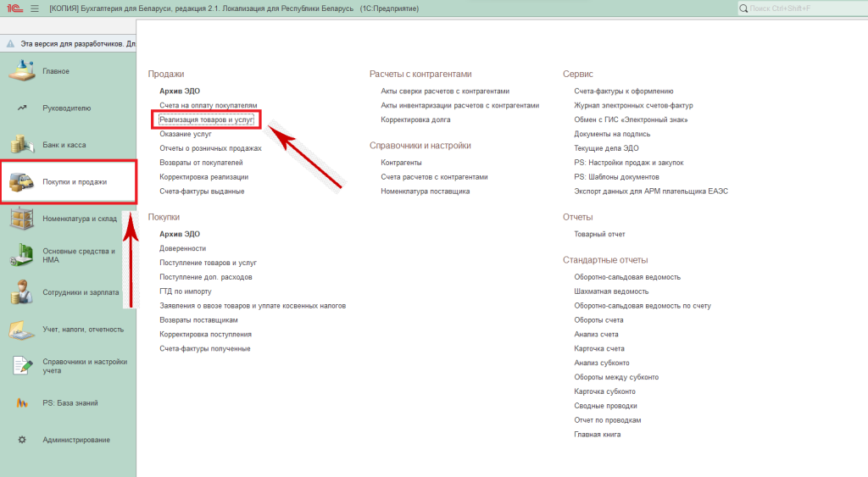Click Основные средства и НМА icon

click(x=22, y=255)
